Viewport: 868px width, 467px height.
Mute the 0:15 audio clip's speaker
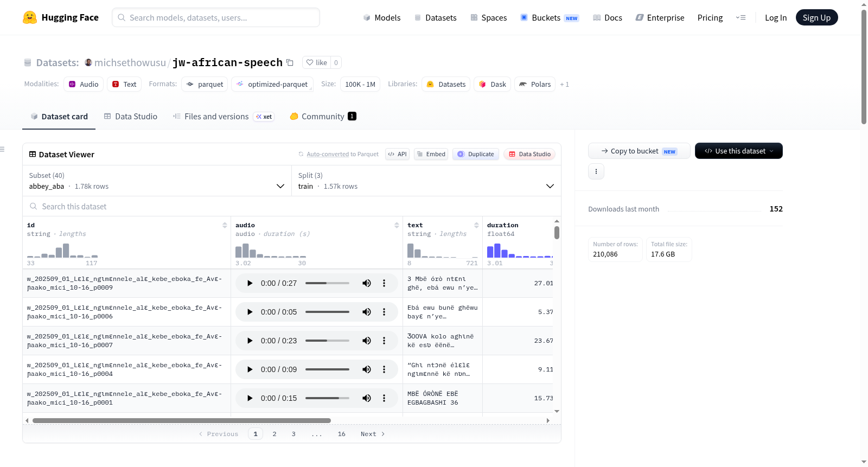[367, 398]
